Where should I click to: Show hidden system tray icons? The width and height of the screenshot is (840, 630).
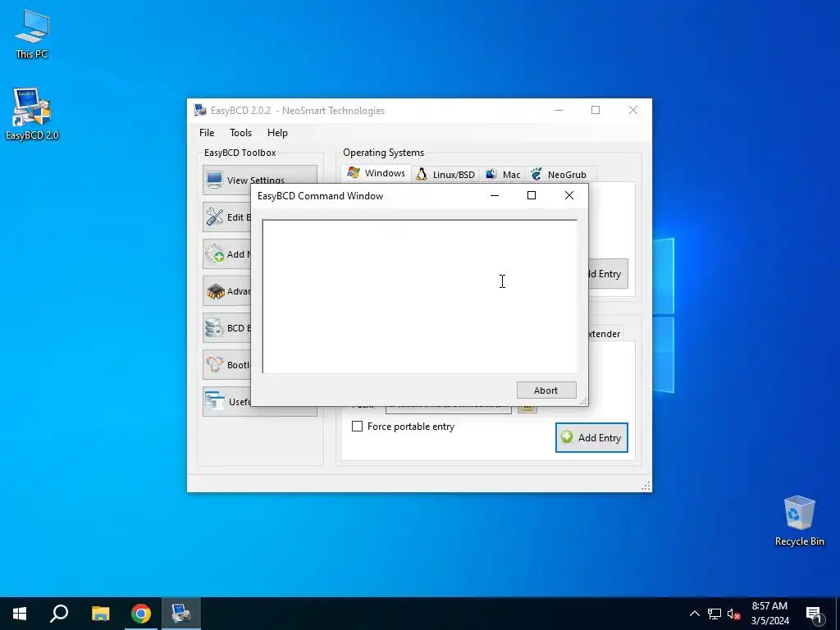click(694, 614)
